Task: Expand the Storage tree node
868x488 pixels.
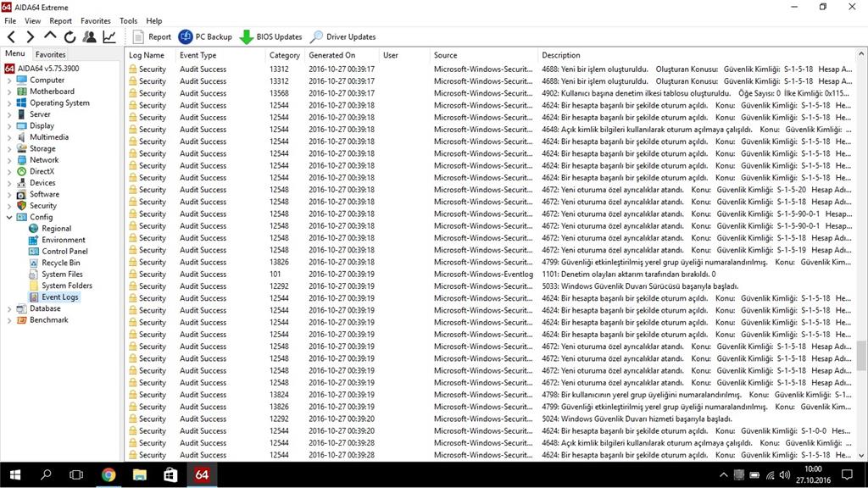Action: coord(8,149)
